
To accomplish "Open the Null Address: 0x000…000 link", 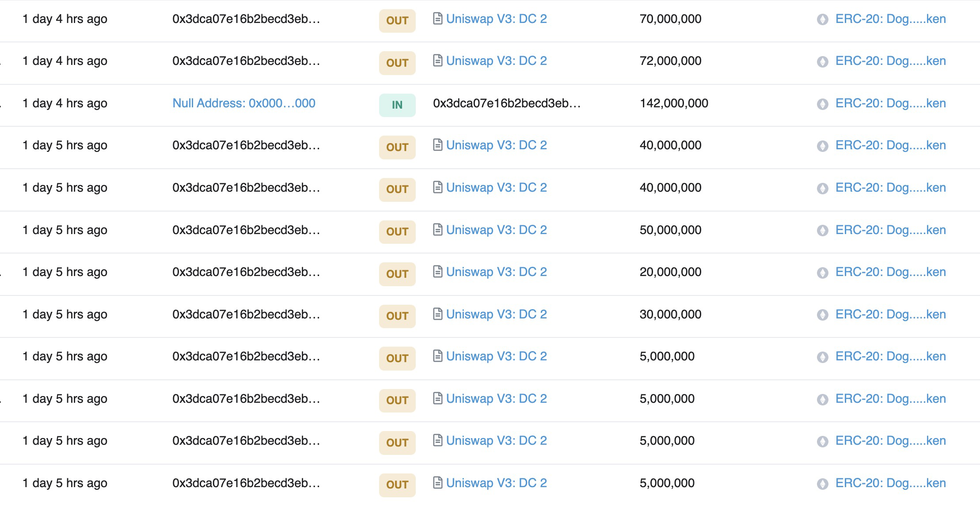I will [244, 103].
